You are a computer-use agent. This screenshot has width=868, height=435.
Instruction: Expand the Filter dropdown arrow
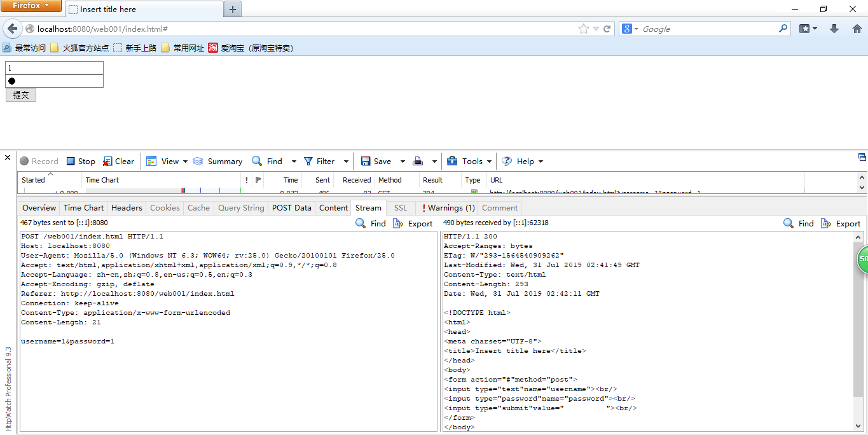(x=346, y=162)
